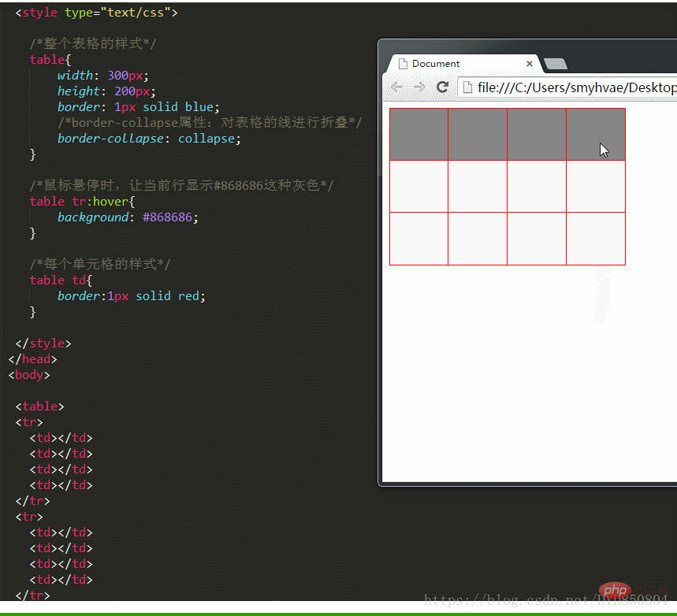Click the '<body>' opening tag

pyautogui.click(x=29, y=375)
